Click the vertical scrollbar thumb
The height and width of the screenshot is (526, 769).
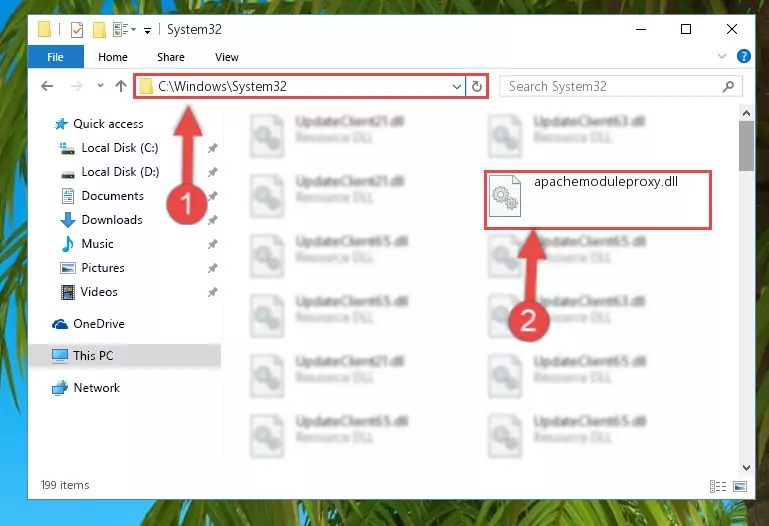[746, 146]
